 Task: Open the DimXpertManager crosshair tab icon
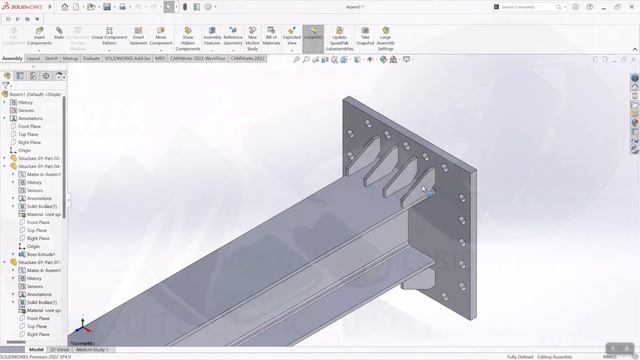tap(46, 76)
